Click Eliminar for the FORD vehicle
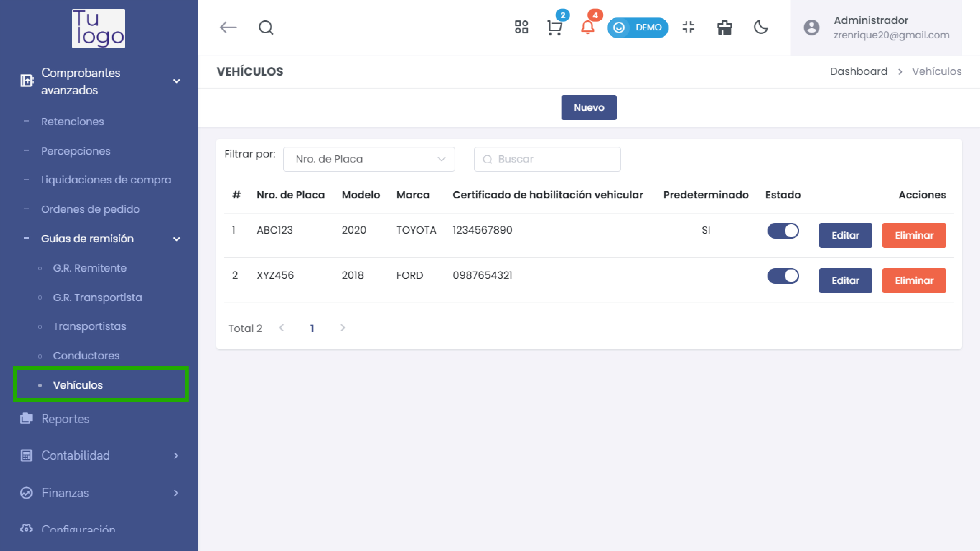 pyautogui.click(x=914, y=281)
